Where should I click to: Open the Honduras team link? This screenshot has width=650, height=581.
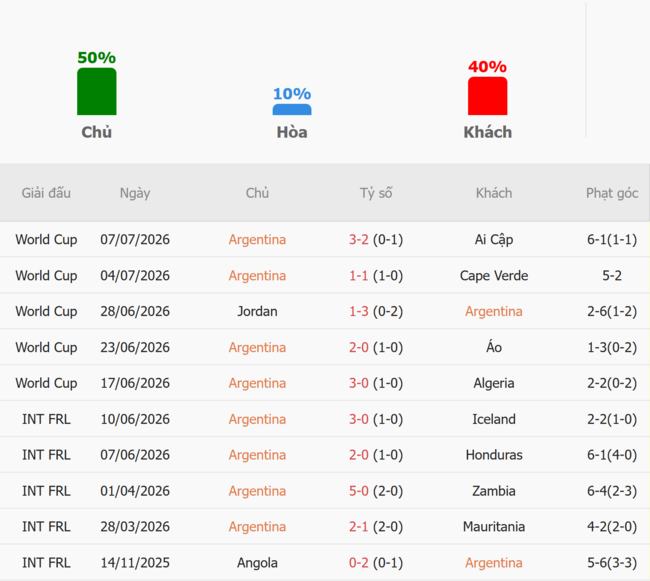pyautogui.click(x=494, y=455)
